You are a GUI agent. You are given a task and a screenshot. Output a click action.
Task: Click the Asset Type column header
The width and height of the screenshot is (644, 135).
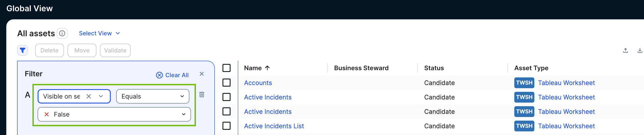[x=531, y=68]
